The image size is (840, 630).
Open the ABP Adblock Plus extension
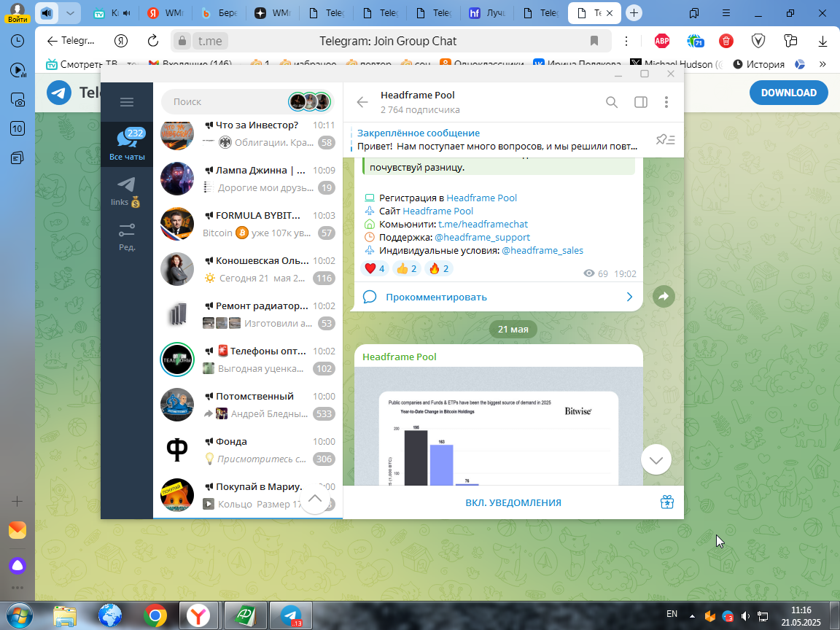pyautogui.click(x=662, y=41)
